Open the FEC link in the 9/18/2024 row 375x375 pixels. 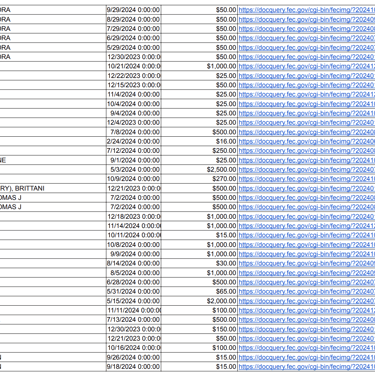(307, 367)
